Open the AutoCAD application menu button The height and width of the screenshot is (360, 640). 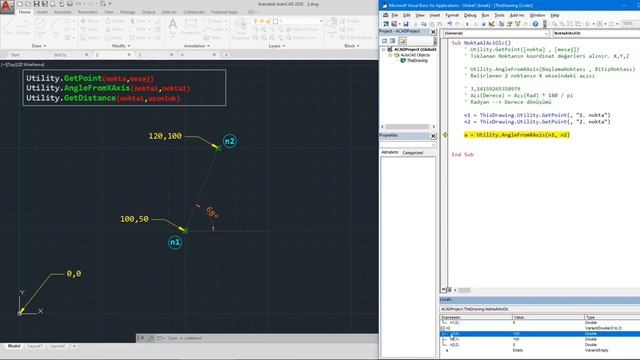[7, 7]
